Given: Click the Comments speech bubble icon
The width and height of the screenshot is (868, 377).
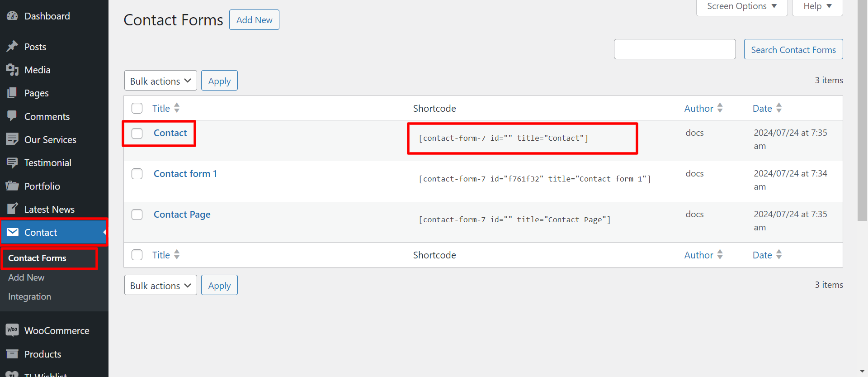Looking at the screenshot, I should coord(12,116).
